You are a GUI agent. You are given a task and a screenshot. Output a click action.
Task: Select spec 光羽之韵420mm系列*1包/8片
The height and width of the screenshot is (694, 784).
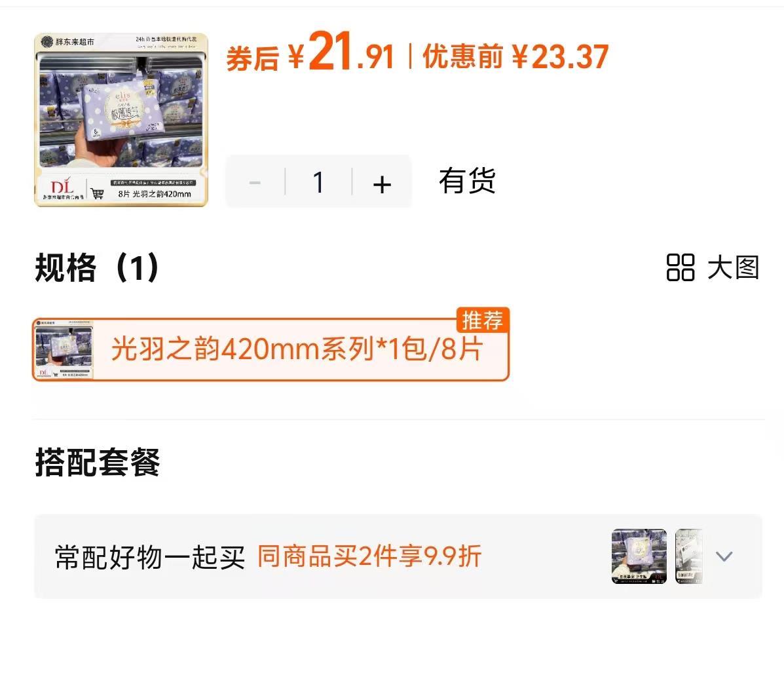pos(271,349)
